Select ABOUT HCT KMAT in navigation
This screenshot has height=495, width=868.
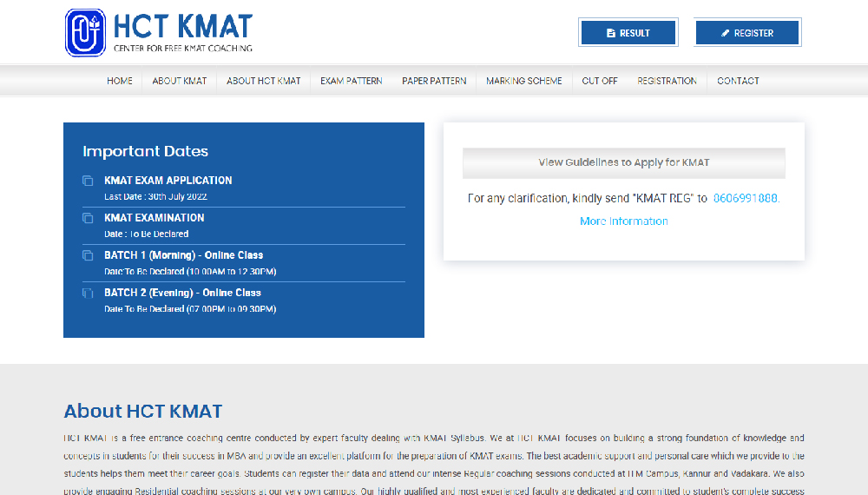coord(263,81)
